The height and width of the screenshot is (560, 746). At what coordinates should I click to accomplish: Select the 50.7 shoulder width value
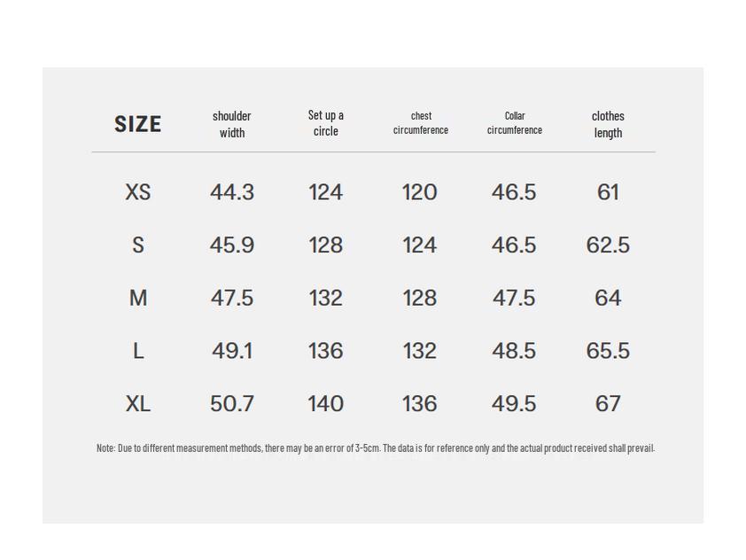232,404
